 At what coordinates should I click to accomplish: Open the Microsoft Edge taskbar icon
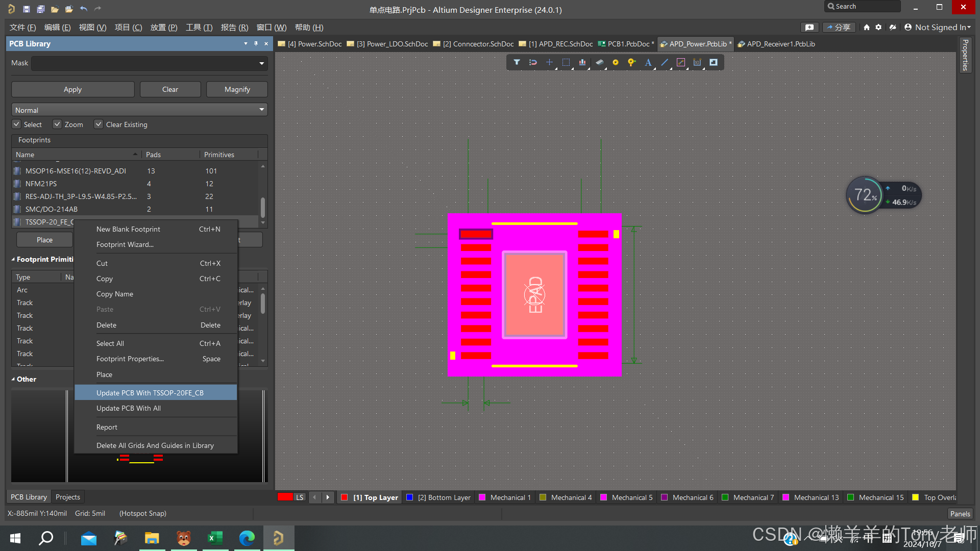point(247,538)
